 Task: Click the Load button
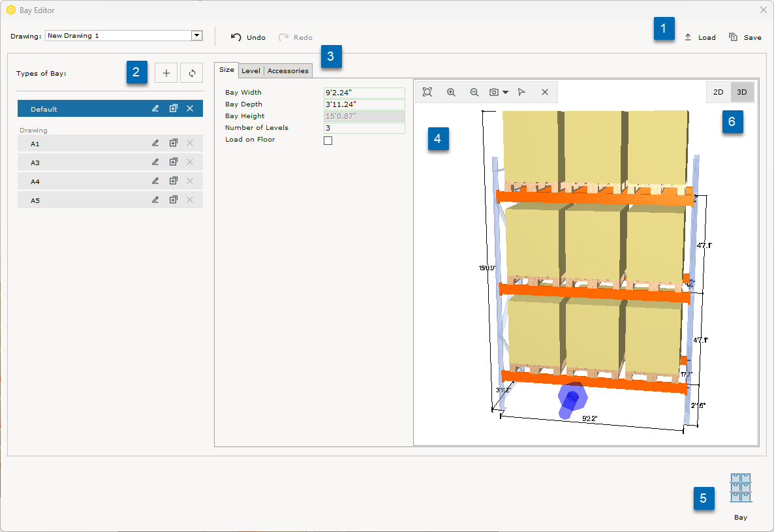pyautogui.click(x=700, y=37)
